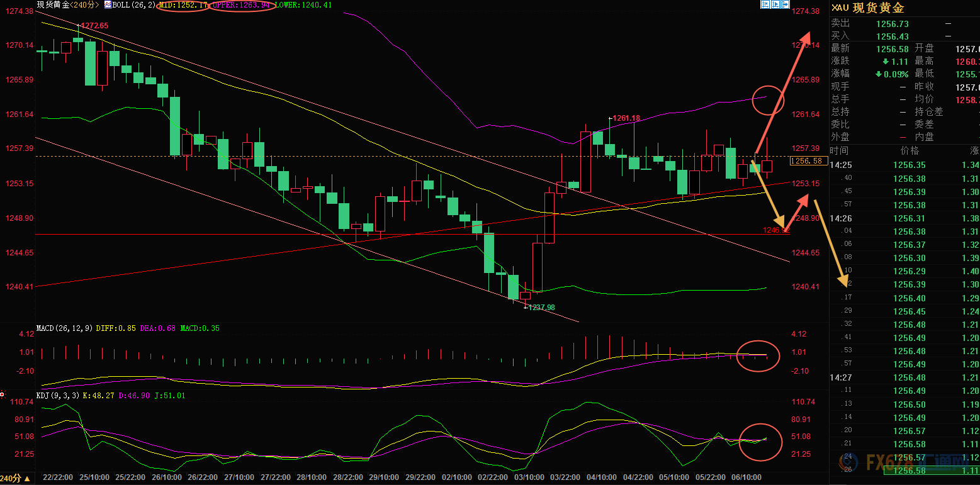Image resolution: width=980 pixels, height=485 pixels.
Task: Click the first chart tool icon at top right
Action: click(765, 4)
